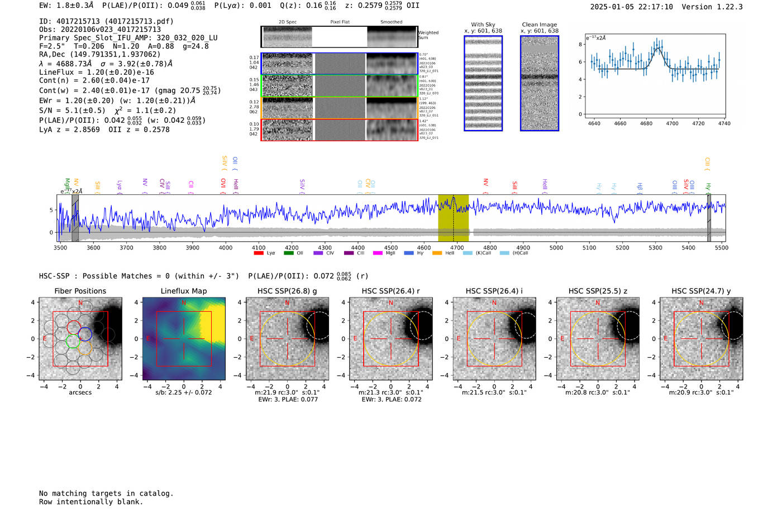Screen dimensions: 782x532
Task: Open the With Sky cutout image
Action: pos(483,83)
